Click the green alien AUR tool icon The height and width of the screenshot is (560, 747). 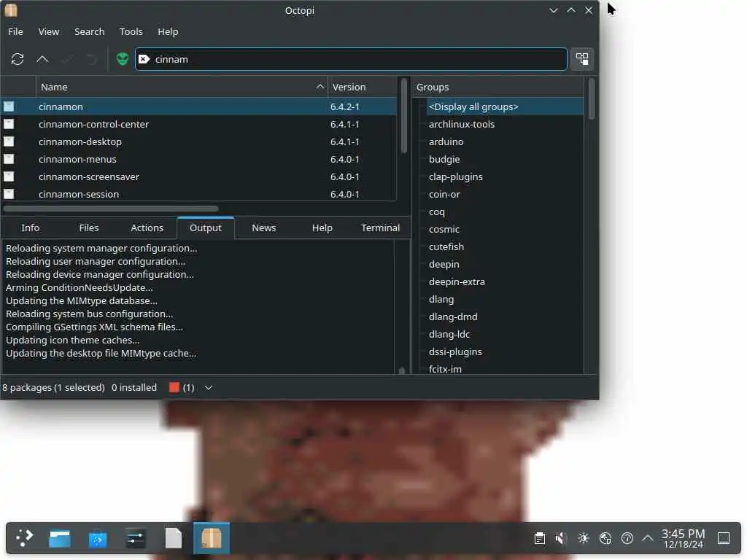pos(123,59)
